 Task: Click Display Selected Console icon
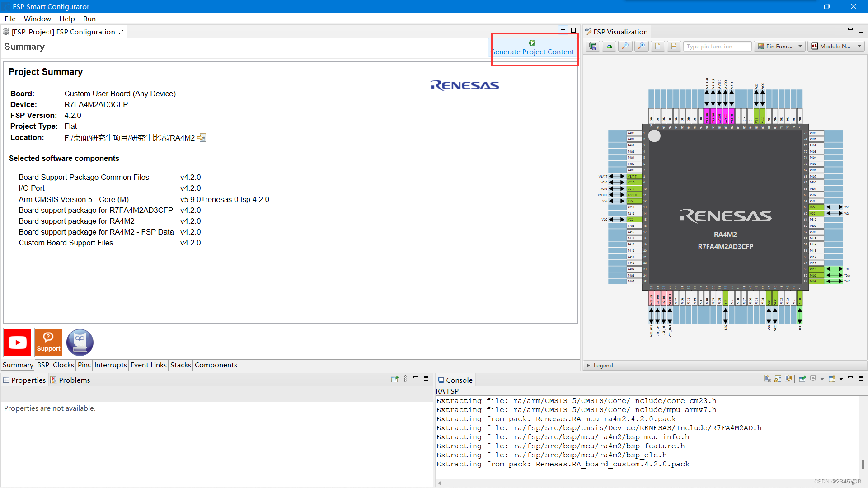click(x=813, y=379)
